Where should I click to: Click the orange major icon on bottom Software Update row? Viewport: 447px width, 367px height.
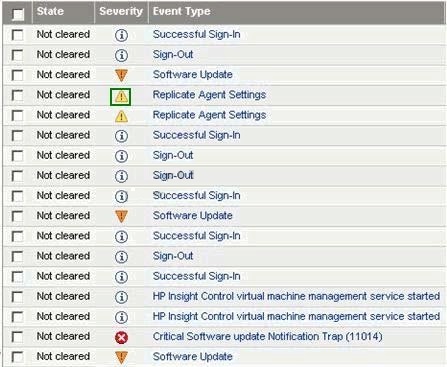coord(121,357)
